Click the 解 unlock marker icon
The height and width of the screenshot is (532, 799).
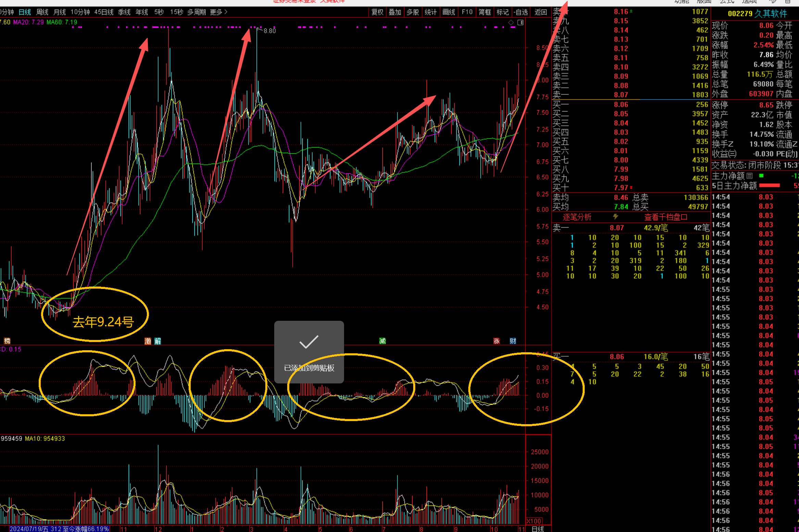157,341
